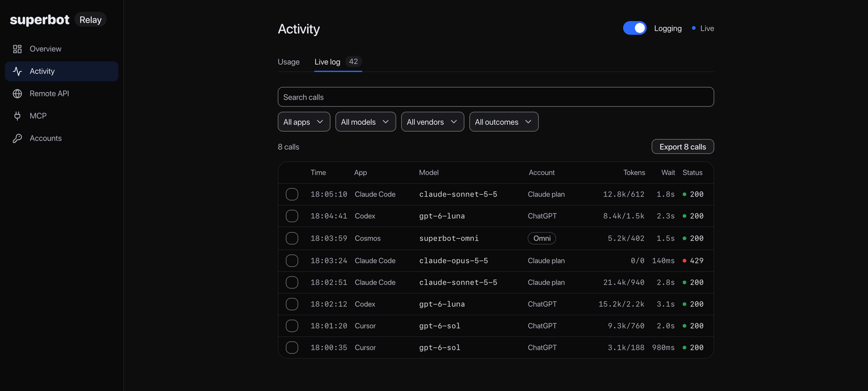The height and width of the screenshot is (391, 868).
Task: Select the 18:03:59 Cosmos row checkbox
Action: point(292,238)
